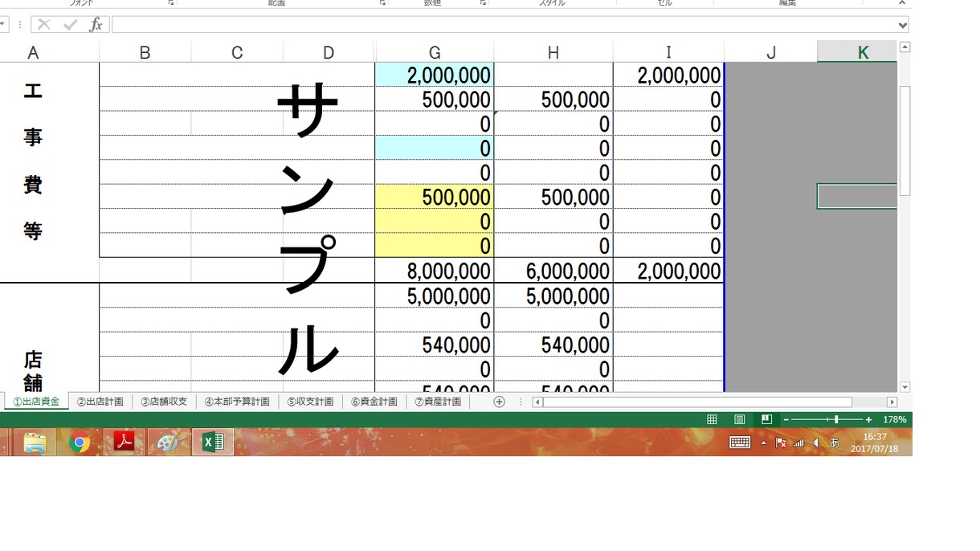This screenshot has width=980, height=551.
Task: Select column H header
Action: click(x=553, y=52)
